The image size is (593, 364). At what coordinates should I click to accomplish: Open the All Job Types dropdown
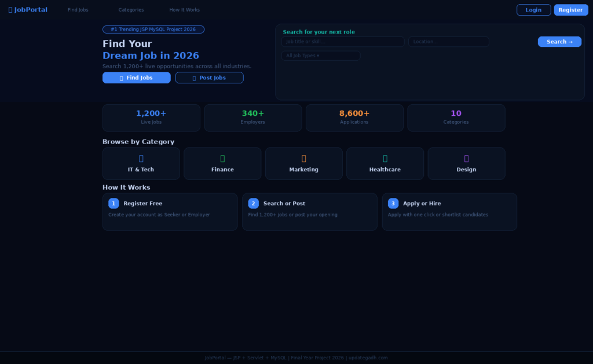click(320, 55)
